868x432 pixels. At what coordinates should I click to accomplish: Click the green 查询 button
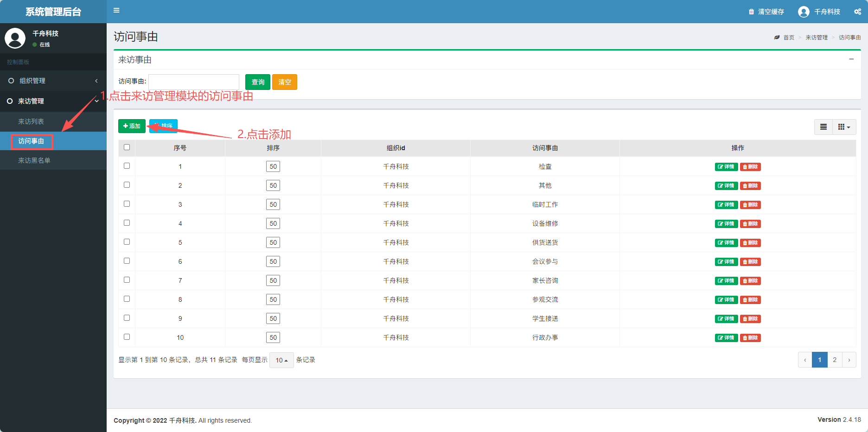point(257,82)
